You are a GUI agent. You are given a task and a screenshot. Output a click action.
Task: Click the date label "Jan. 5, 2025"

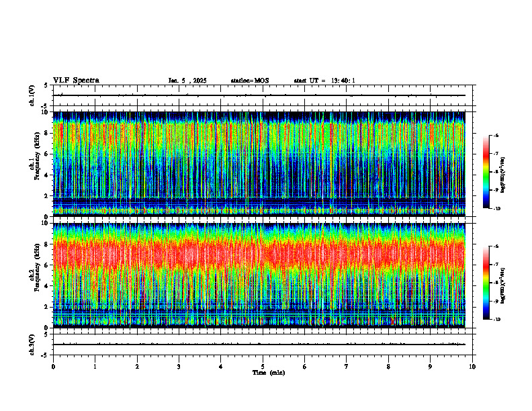[x=187, y=81]
